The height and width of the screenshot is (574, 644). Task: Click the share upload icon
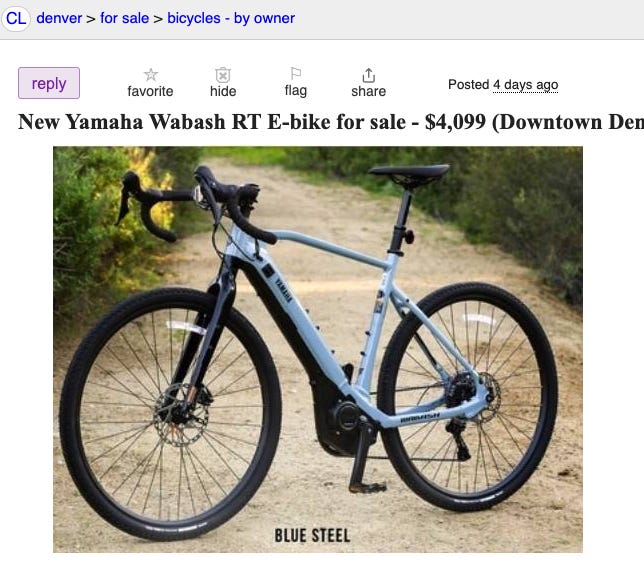click(368, 75)
